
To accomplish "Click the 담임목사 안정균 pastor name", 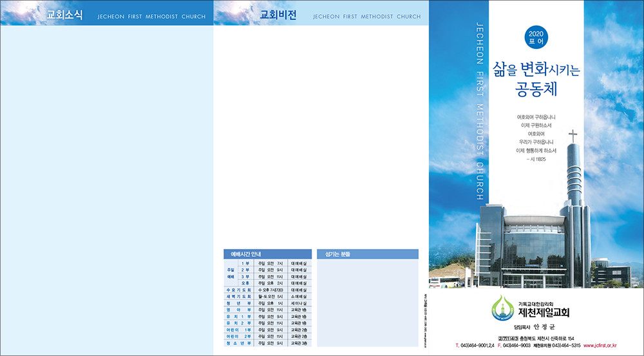I will pyautogui.click(x=536, y=327).
